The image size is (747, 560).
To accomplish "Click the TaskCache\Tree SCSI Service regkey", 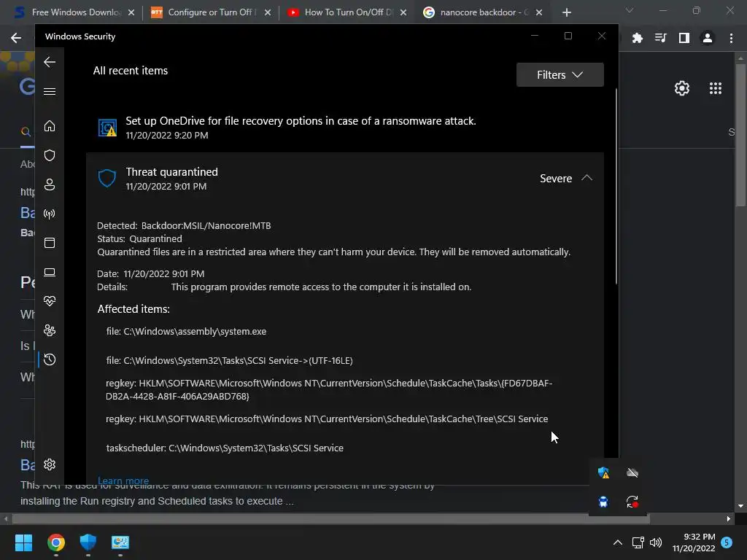I will tap(327, 419).
